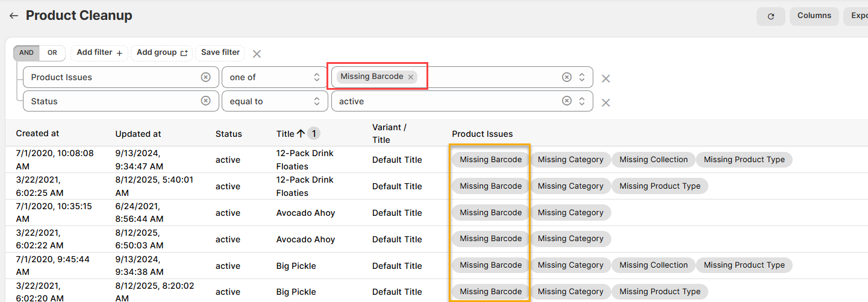Click the Add filter button

pyautogui.click(x=99, y=53)
